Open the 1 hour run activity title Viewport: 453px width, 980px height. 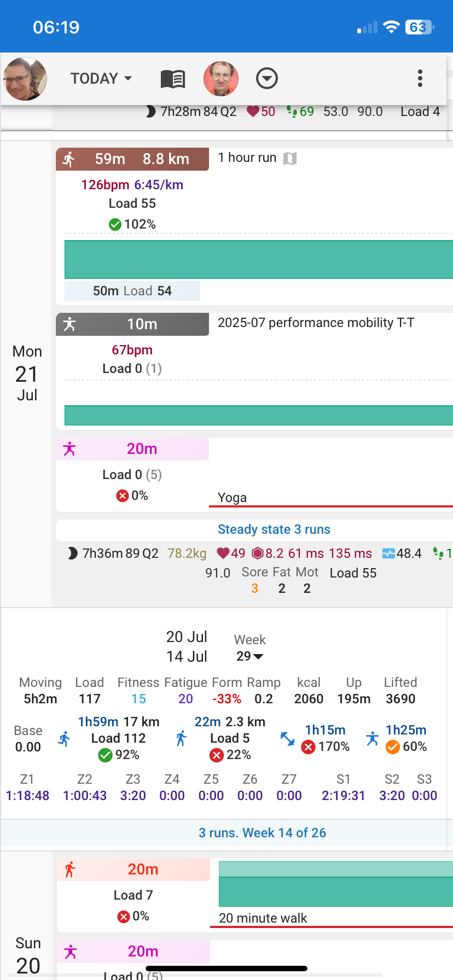click(x=247, y=158)
